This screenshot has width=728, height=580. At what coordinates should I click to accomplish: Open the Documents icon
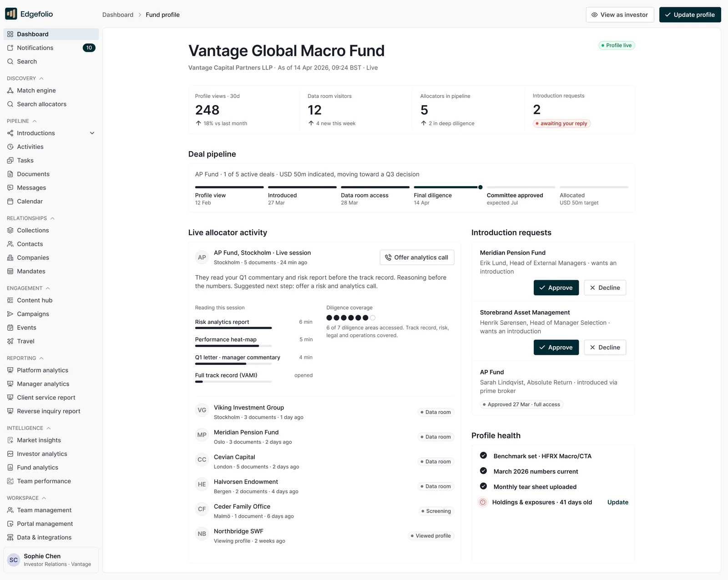(x=10, y=174)
